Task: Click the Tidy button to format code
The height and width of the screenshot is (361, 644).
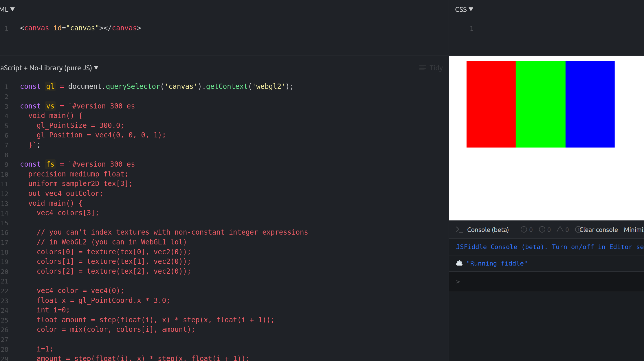Action: [x=436, y=68]
